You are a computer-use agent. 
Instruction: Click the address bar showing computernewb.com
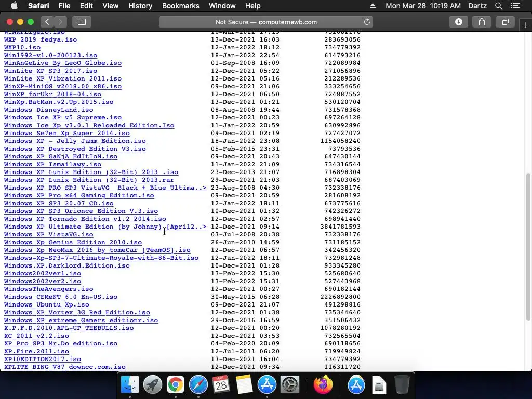pyautogui.click(x=266, y=22)
